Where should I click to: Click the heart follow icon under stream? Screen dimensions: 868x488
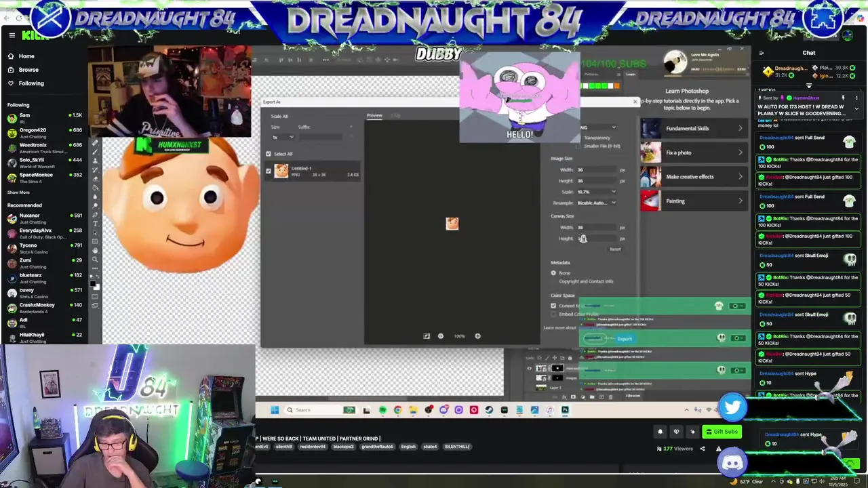click(x=676, y=431)
